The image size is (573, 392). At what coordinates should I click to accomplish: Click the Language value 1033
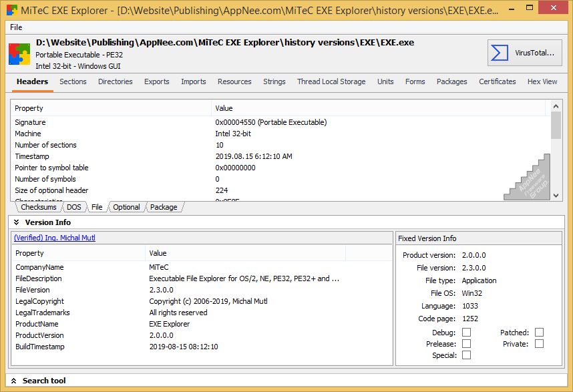470,306
